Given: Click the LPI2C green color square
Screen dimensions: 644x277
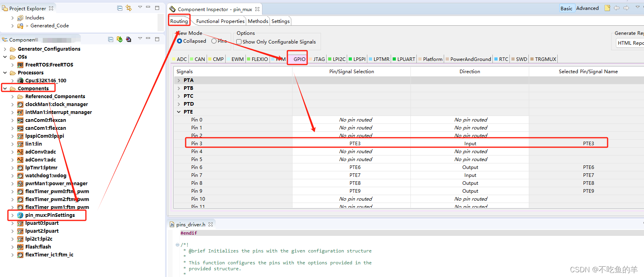Looking at the screenshot, I should pos(330,59).
